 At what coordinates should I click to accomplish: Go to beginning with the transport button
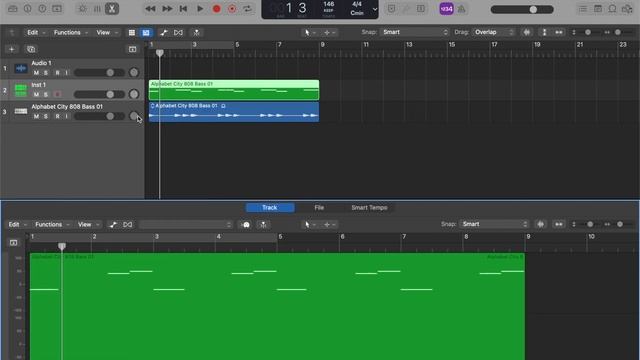coord(183,9)
